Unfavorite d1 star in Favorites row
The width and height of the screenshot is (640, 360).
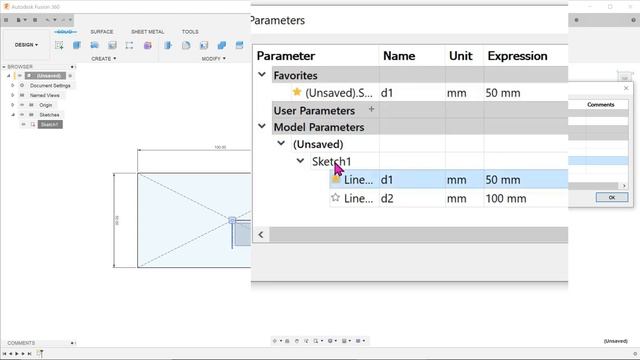pyautogui.click(x=297, y=92)
